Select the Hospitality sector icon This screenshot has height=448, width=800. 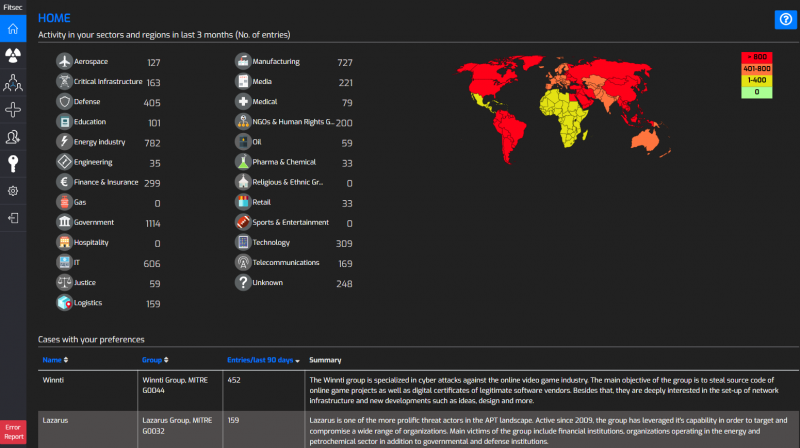coord(64,242)
